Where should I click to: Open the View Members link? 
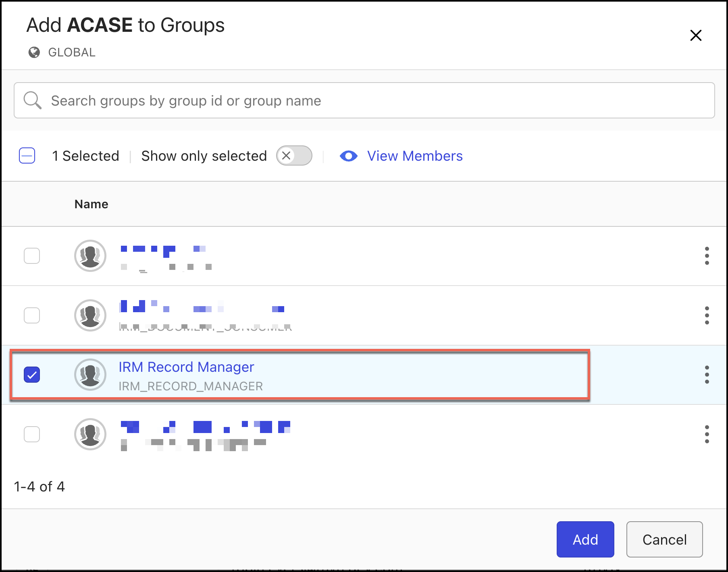coord(414,156)
